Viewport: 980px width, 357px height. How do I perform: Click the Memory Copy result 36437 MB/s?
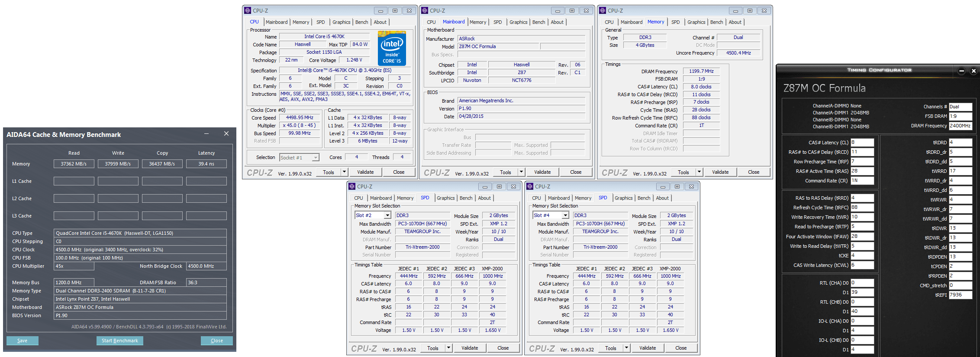point(162,164)
